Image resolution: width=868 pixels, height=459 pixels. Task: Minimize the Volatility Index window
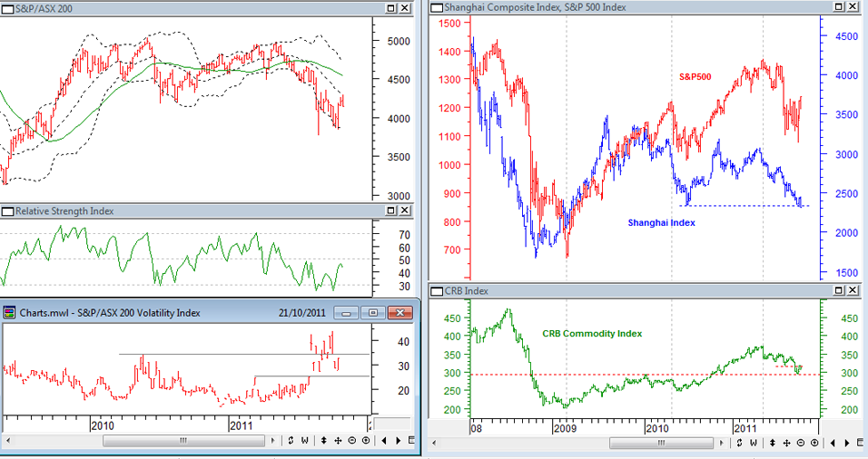coord(346,313)
